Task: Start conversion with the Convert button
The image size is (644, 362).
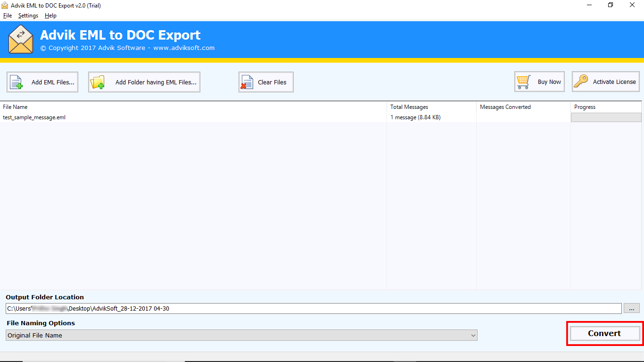Action: point(604,333)
